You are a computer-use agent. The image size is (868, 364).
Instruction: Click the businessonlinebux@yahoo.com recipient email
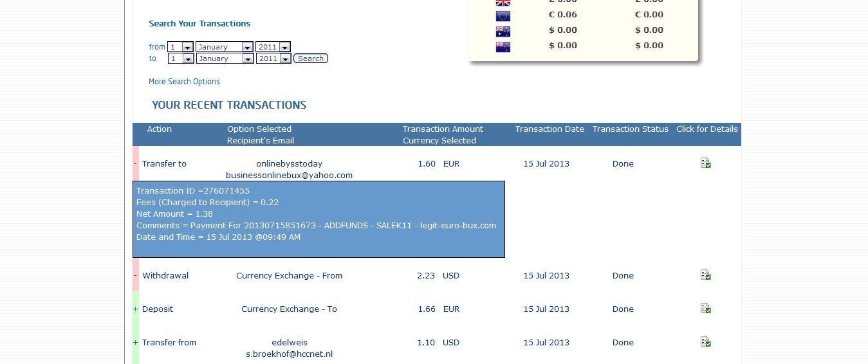click(289, 175)
